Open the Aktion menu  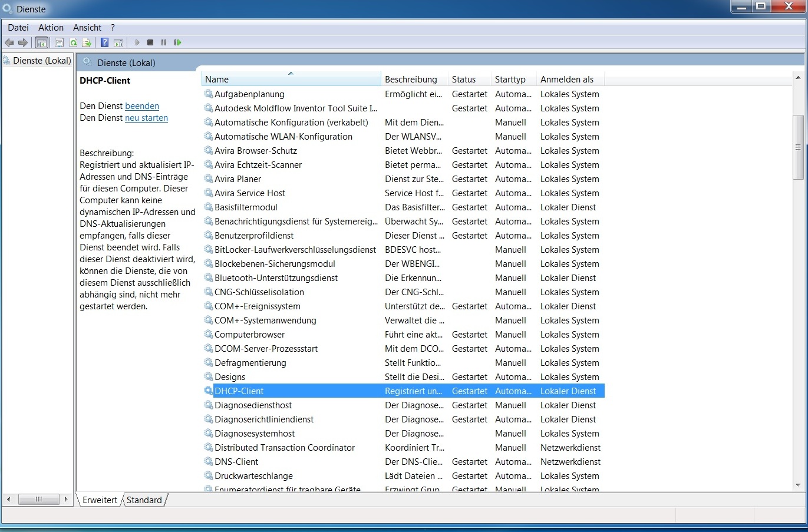click(x=51, y=28)
